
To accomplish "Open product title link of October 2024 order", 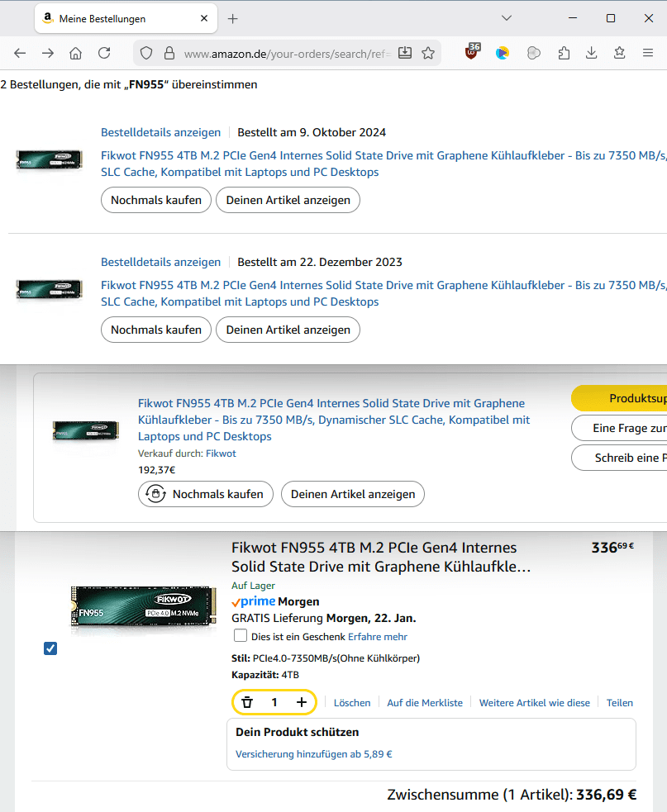I will 384,164.
